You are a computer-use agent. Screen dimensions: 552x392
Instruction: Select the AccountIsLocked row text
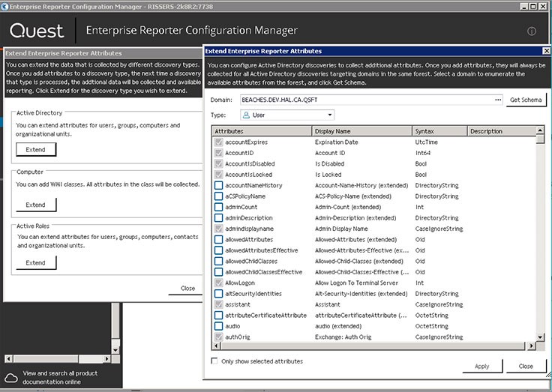[248, 175]
